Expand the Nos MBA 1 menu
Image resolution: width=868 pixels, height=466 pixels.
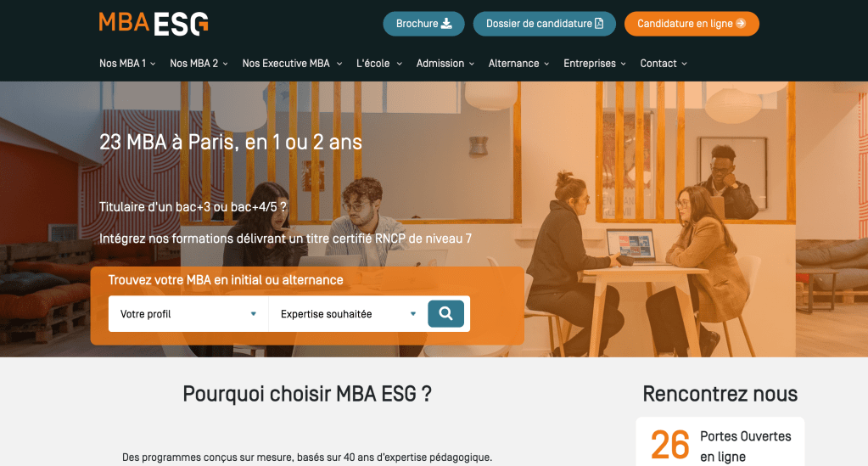click(127, 64)
